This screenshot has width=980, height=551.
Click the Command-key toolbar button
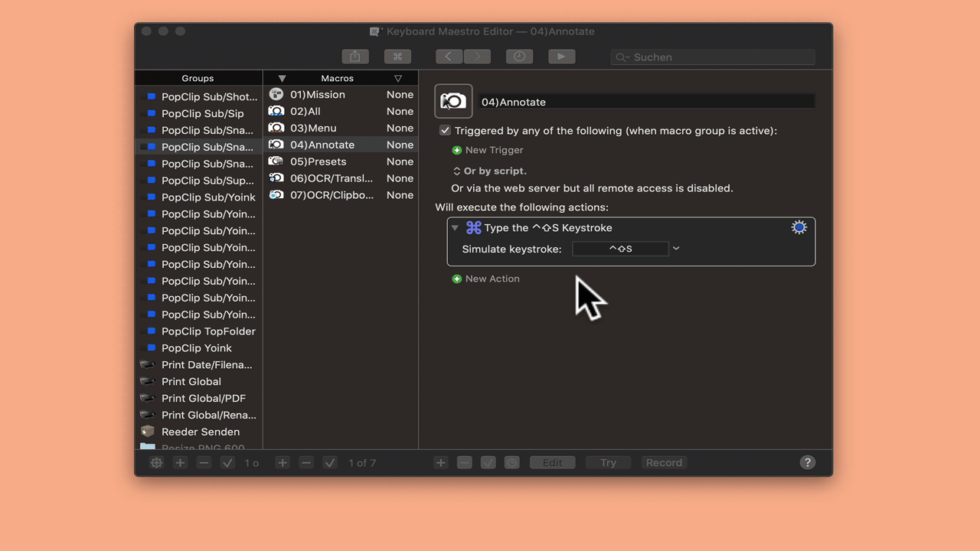coord(397,57)
